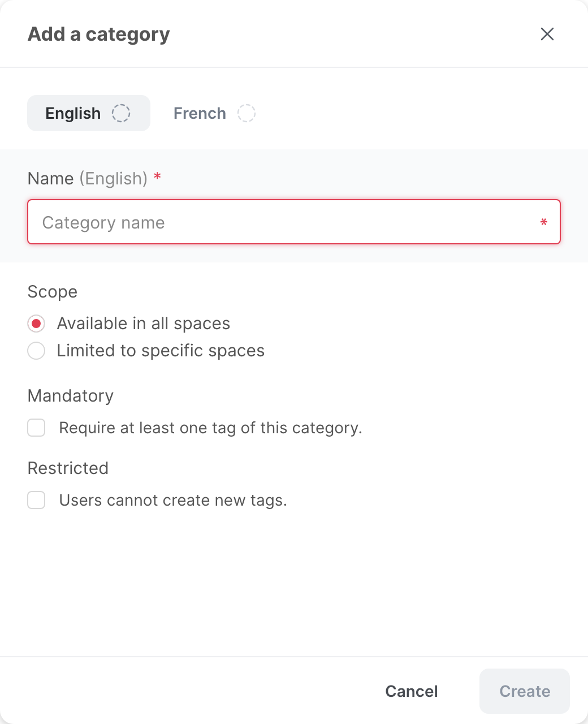The height and width of the screenshot is (724, 588).
Task: Click the dashed status circle beside French
Action: point(246,113)
